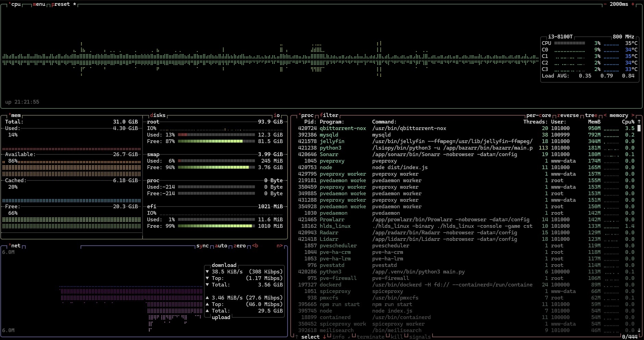Click the swap Free 94% bar

click(x=216, y=167)
